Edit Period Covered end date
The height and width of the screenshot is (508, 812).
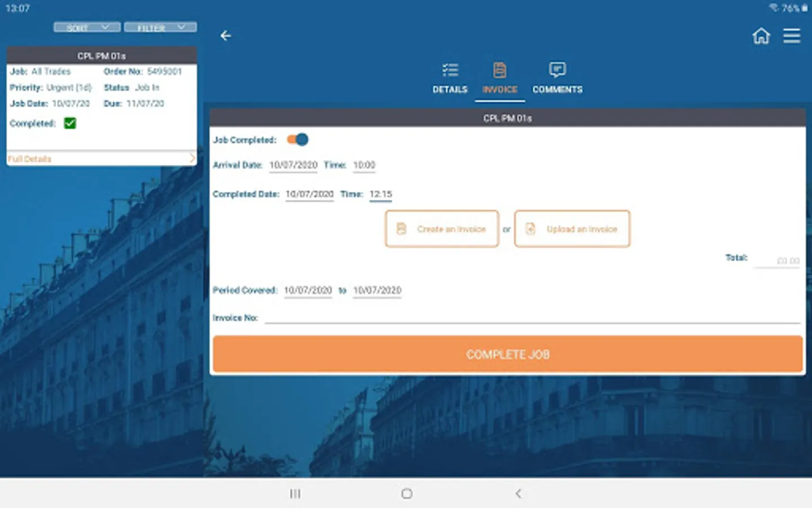click(377, 290)
